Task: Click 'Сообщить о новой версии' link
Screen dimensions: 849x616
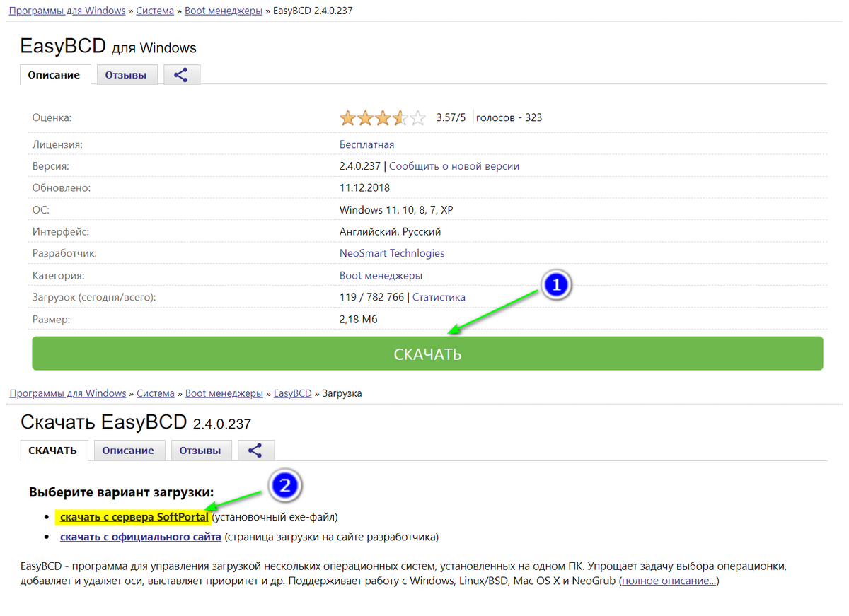Action: 454,166
